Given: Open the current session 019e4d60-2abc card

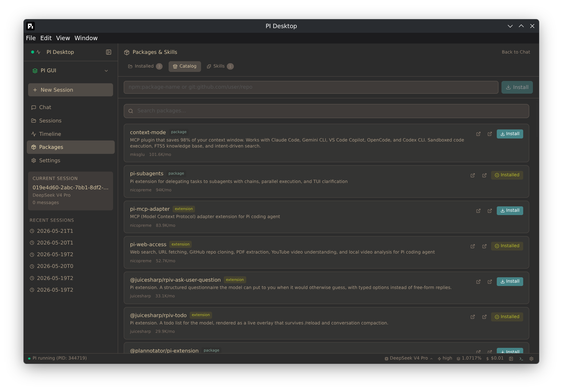Looking at the screenshot, I should point(71,191).
